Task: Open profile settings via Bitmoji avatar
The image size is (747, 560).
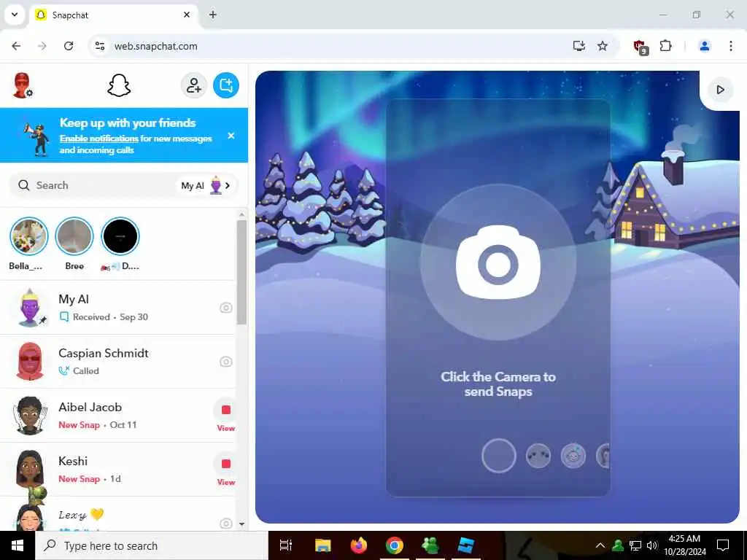Action: tap(22, 86)
